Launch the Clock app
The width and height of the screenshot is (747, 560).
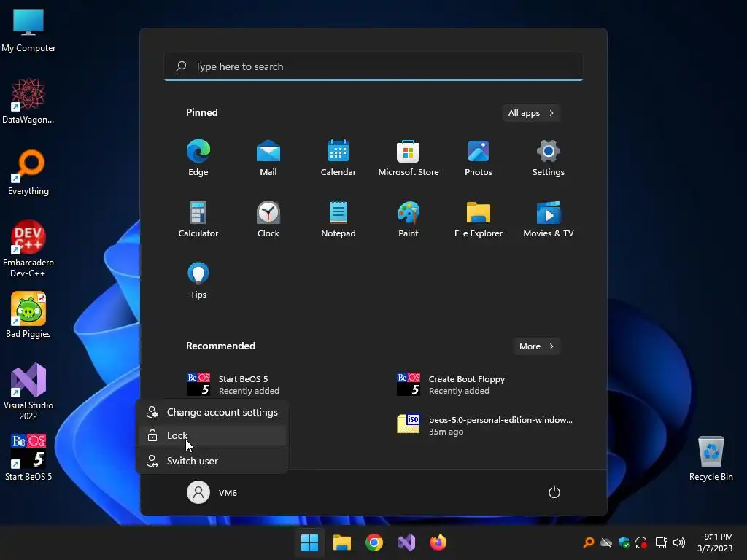click(268, 219)
